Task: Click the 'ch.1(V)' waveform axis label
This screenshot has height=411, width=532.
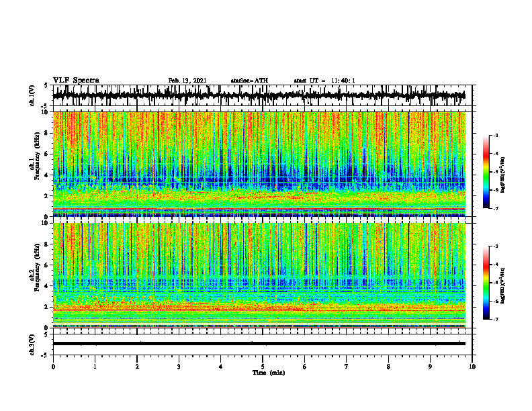Action: (x=32, y=95)
